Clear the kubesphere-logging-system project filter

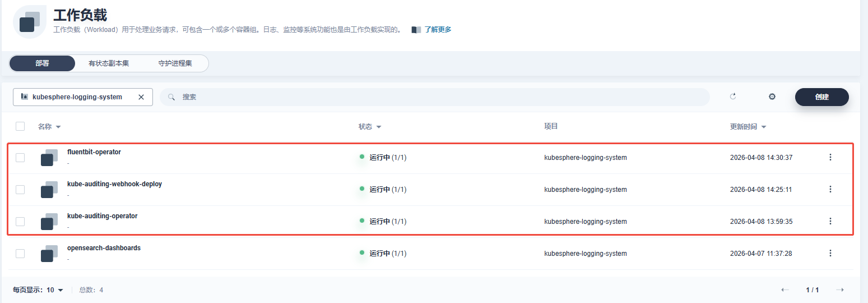pyautogui.click(x=141, y=97)
